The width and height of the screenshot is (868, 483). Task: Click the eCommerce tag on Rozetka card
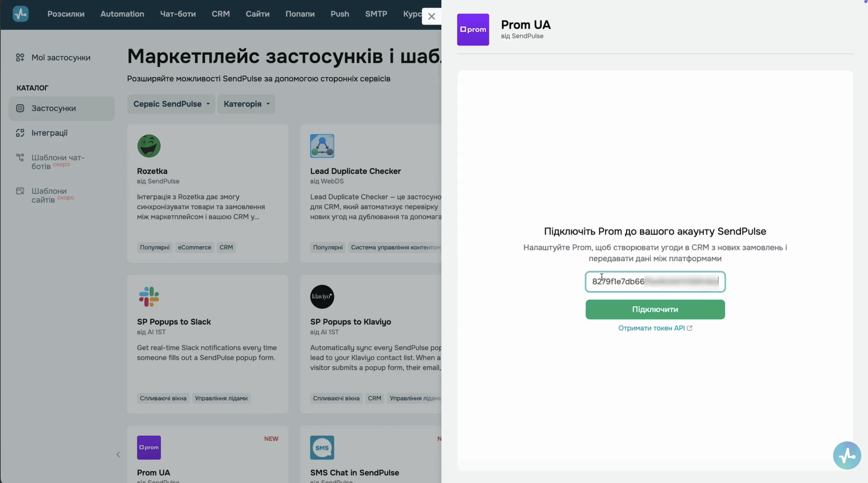click(x=194, y=247)
